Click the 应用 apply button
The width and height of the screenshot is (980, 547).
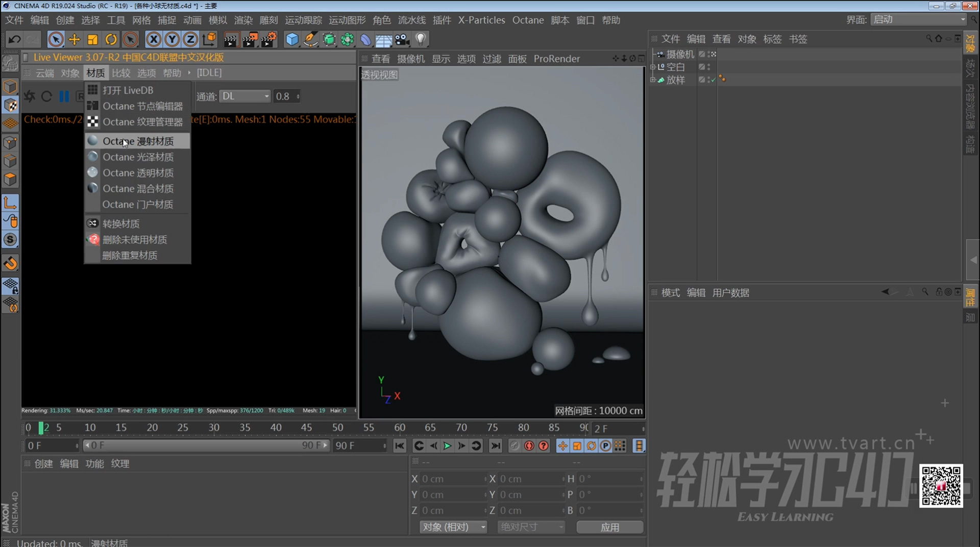pyautogui.click(x=610, y=527)
